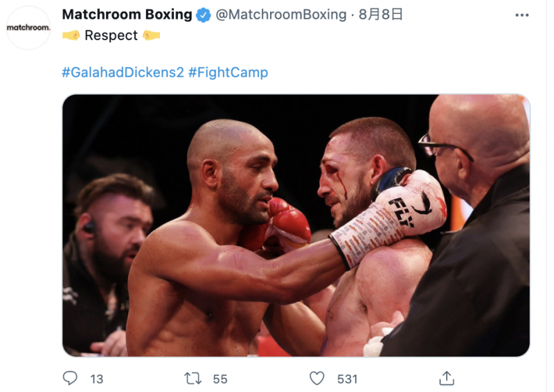Click the retweet count 55
This screenshot has height=392, width=554.
(220, 379)
